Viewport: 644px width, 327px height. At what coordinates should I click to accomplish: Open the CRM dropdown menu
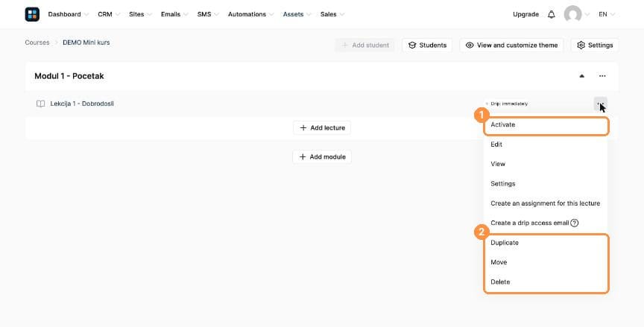[x=109, y=14]
